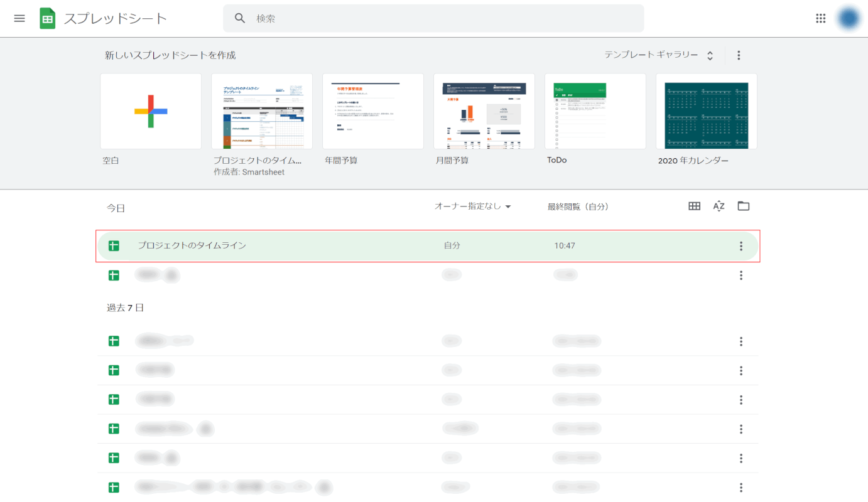
Task: Select the 年間予算 template
Action: tap(373, 111)
